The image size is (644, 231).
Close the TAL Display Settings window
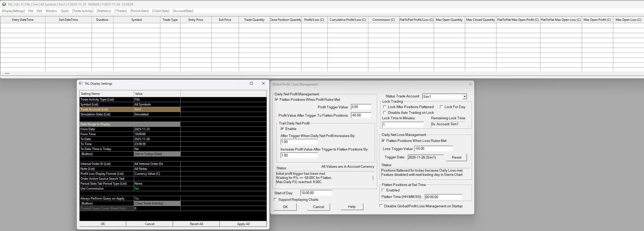pyautogui.click(x=263, y=83)
